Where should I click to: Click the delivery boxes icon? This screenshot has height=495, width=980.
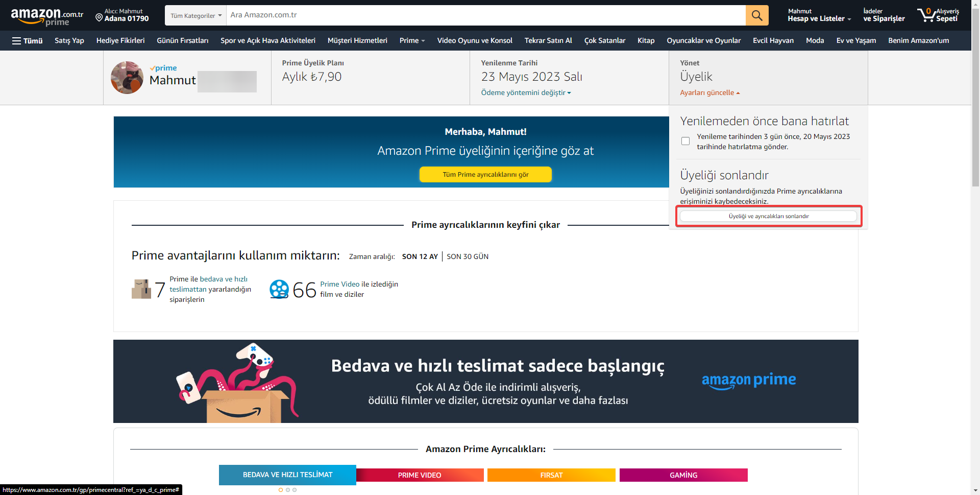point(141,289)
